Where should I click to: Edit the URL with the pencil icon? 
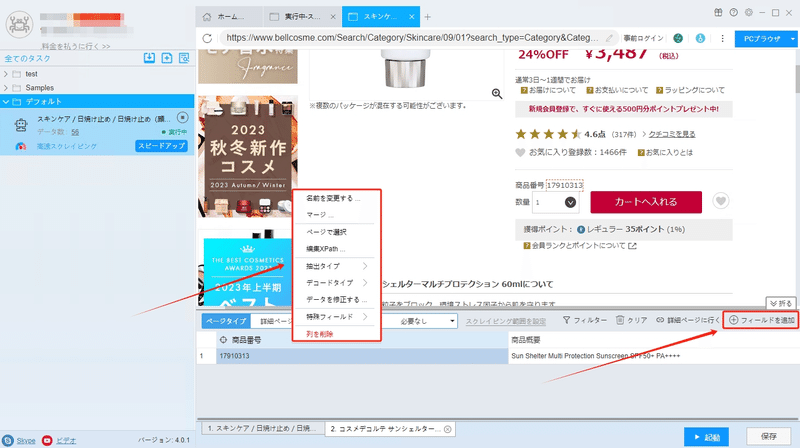tap(609, 38)
